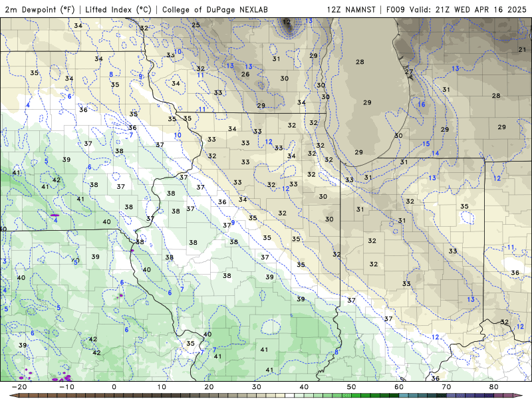Image resolution: width=532 pixels, height=399 pixels.
Task: Click the "12Z NAMNST" model run label
Action: pos(351,9)
